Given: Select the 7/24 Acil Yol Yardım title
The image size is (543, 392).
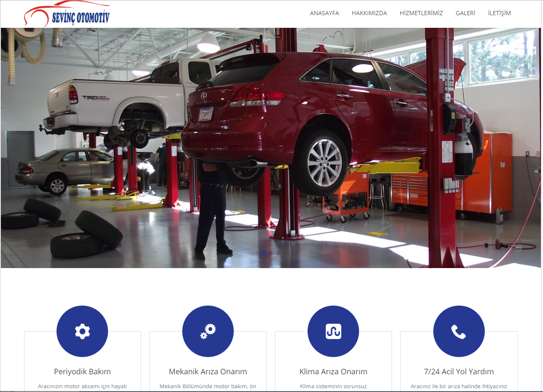Looking at the screenshot, I should (x=459, y=372).
